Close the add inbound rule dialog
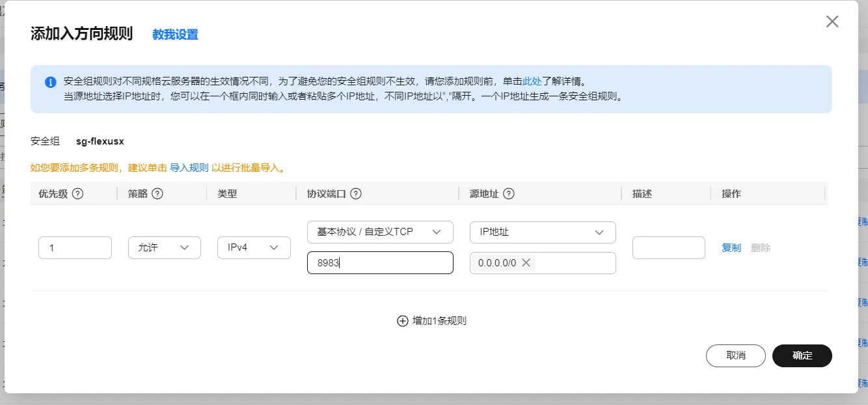 832,21
